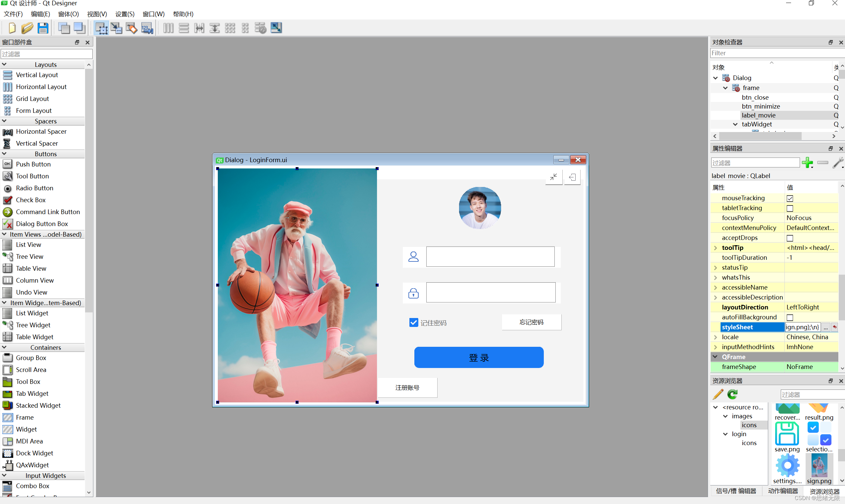Expand the toolTip property row
845x504 pixels.
(716, 248)
